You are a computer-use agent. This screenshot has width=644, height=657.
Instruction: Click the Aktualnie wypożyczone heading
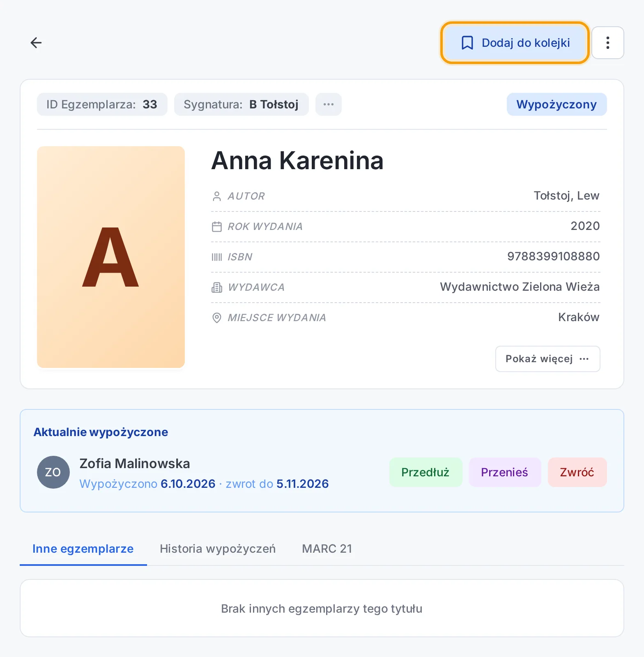[x=101, y=432]
